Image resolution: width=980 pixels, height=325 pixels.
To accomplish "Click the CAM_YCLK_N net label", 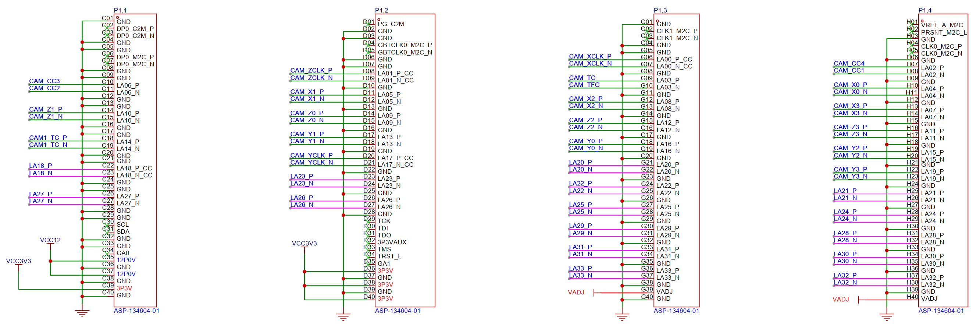I will click(311, 162).
